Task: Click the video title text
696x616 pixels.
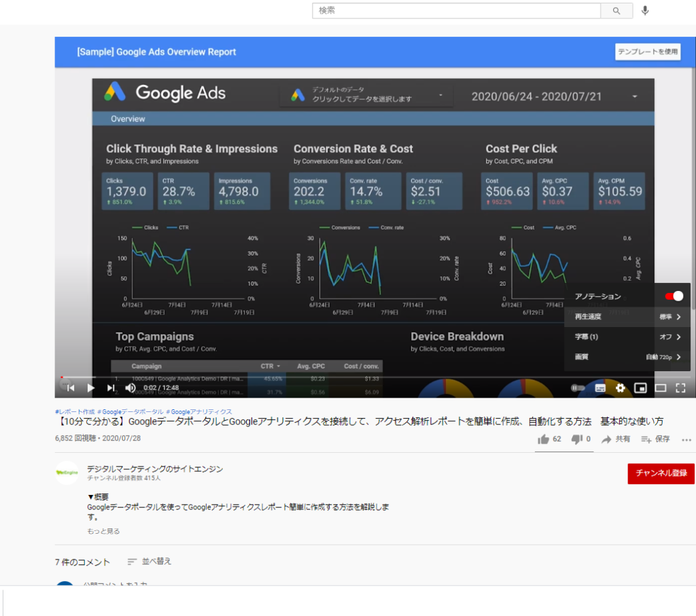Action: tap(360, 422)
